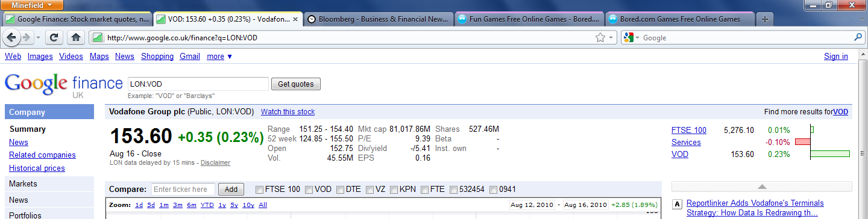Screen dimensions: 868x219
Task: Go to the browser home icon
Action: (75, 37)
